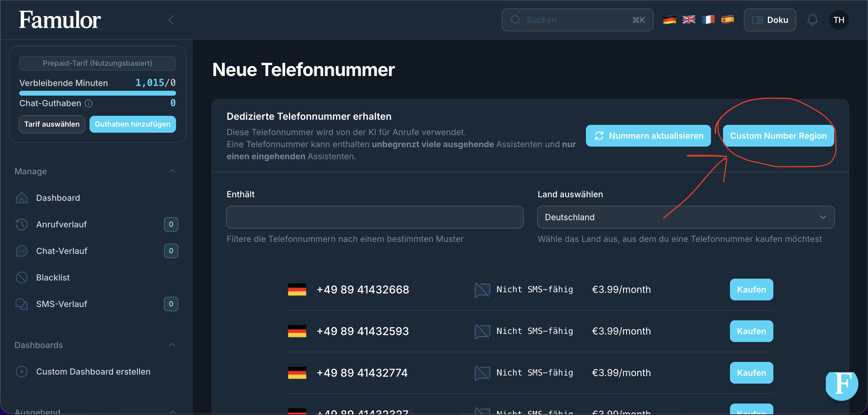
Task: Click the Enthält filter input
Action: pyautogui.click(x=375, y=217)
